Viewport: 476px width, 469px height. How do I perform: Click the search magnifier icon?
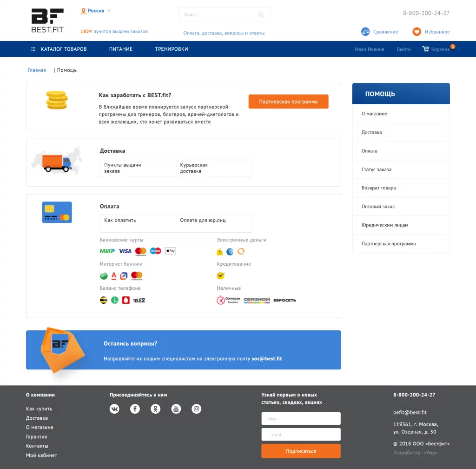point(261,14)
